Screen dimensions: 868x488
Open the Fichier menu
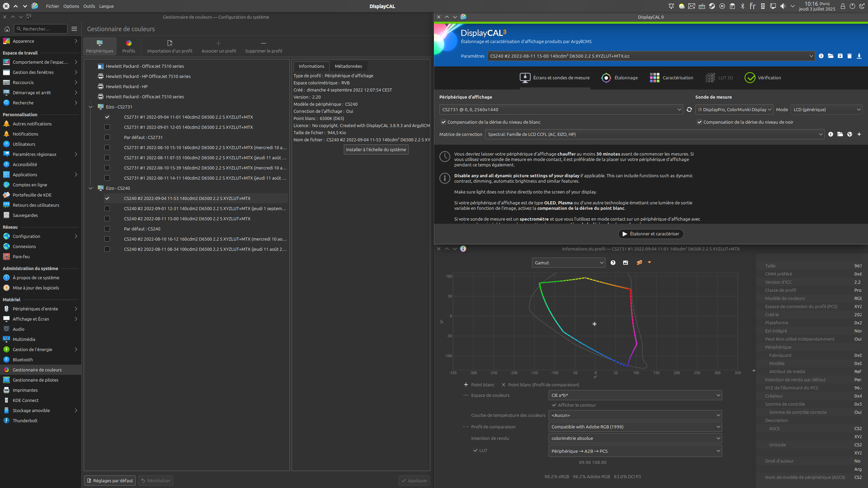[53, 6]
